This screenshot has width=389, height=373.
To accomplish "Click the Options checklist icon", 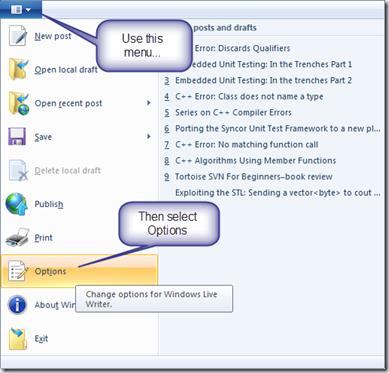I will [18, 271].
